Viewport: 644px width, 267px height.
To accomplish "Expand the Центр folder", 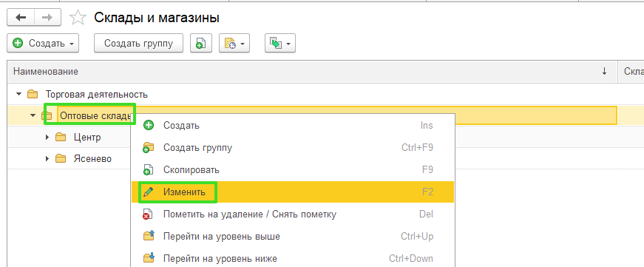I will click(47, 137).
